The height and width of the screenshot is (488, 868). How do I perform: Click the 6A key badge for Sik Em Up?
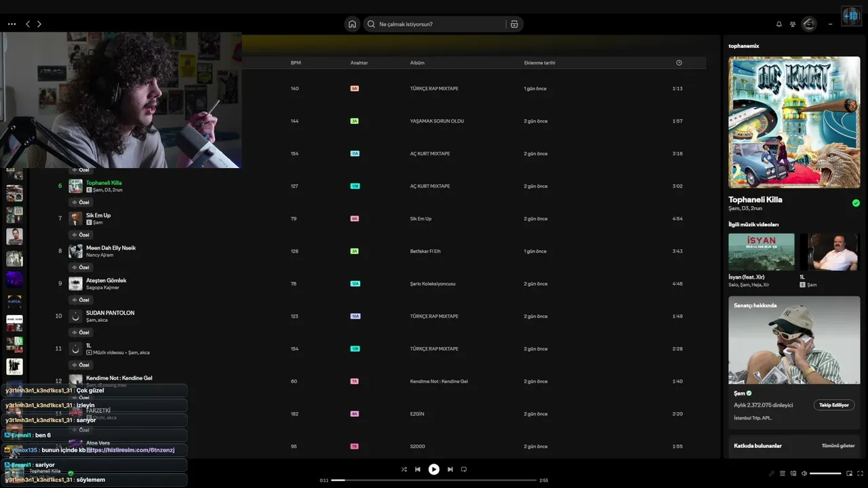pyautogui.click(x=355, y=219)
